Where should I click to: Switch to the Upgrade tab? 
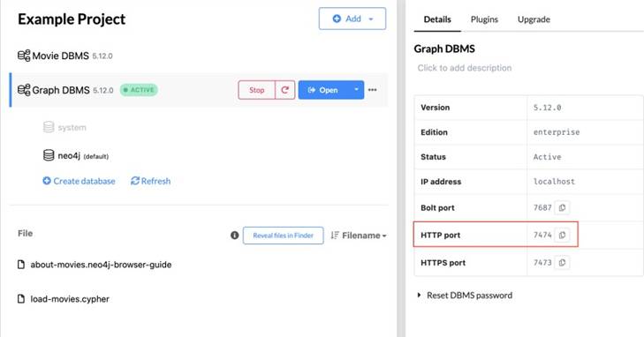point(534,19)
